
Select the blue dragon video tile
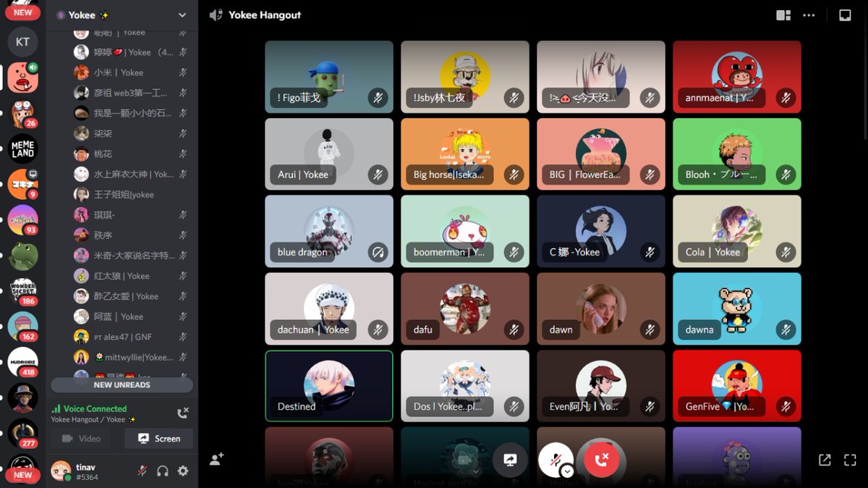(329, 231)
